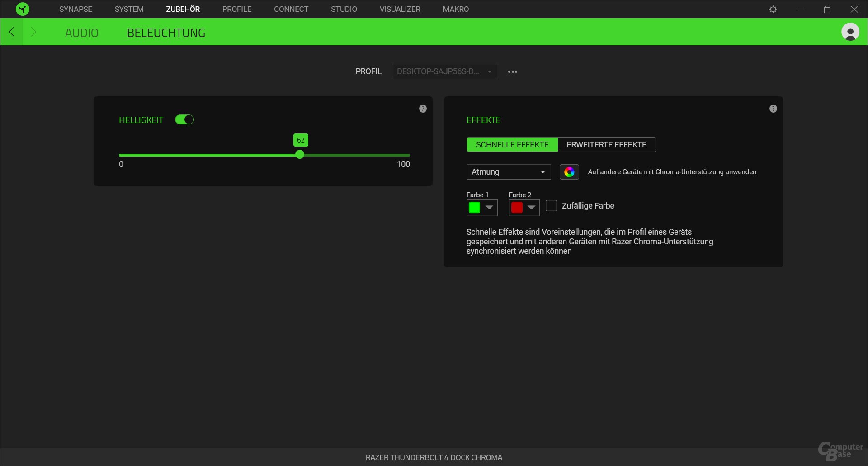Click the brightness value 62 tooltip
The image size is (868, 466).
pos(301,140)
